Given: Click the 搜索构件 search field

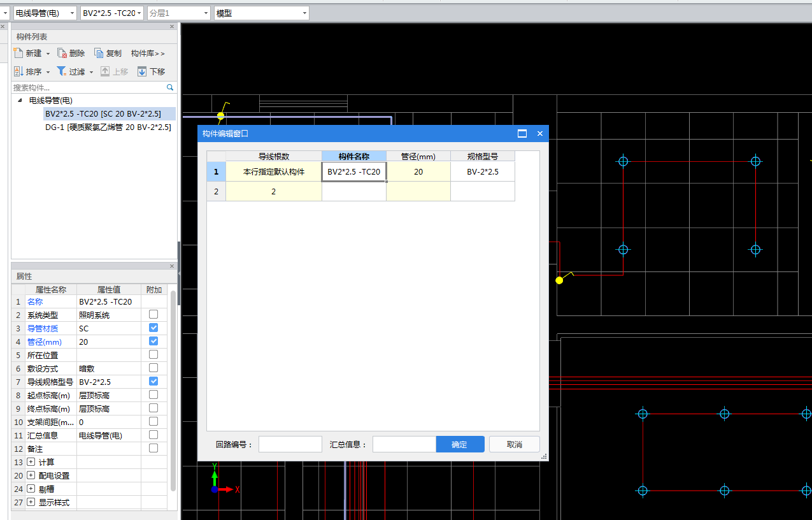Looking at the screenshot, I should (89, 87).
